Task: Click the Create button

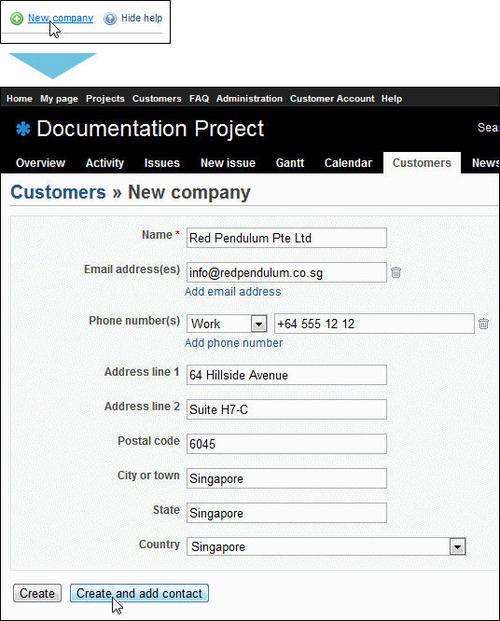Action: (x=37, y=593)
